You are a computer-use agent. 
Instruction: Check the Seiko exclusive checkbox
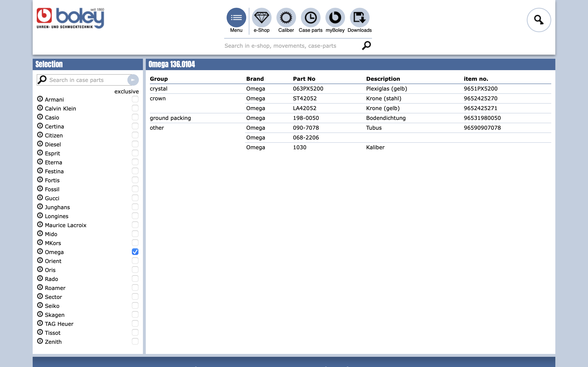[135, 306]
